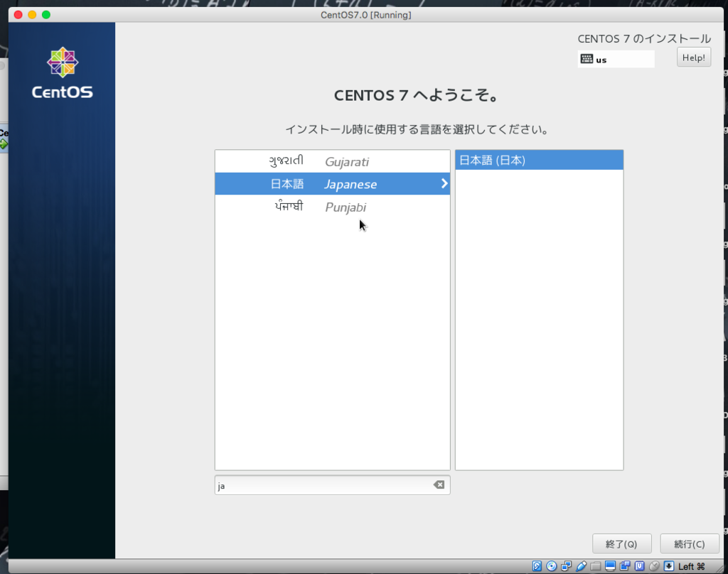Screen dimensions: 728x574
Task: Open the USB devices status icon
Action: pyautogui.click(x=581, y=566)
